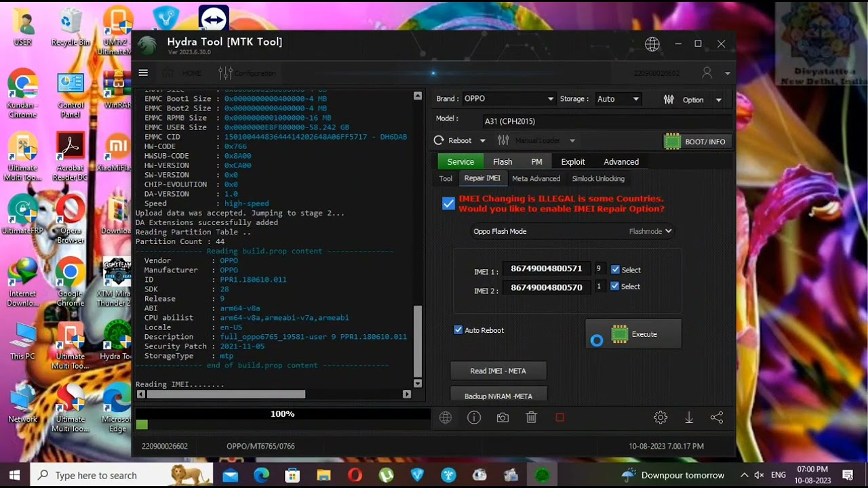Open the Network desktop icon

[x=22, y=404]
